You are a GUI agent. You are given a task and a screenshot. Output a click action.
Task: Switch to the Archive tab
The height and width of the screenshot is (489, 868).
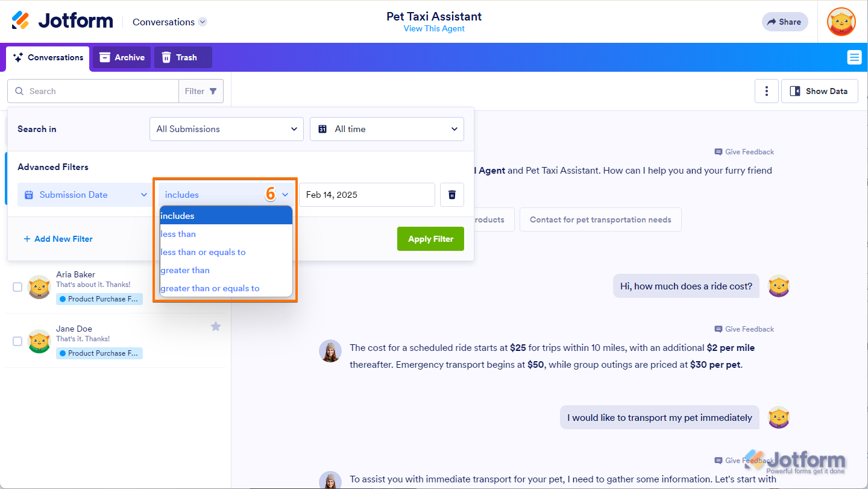(122, 57)
